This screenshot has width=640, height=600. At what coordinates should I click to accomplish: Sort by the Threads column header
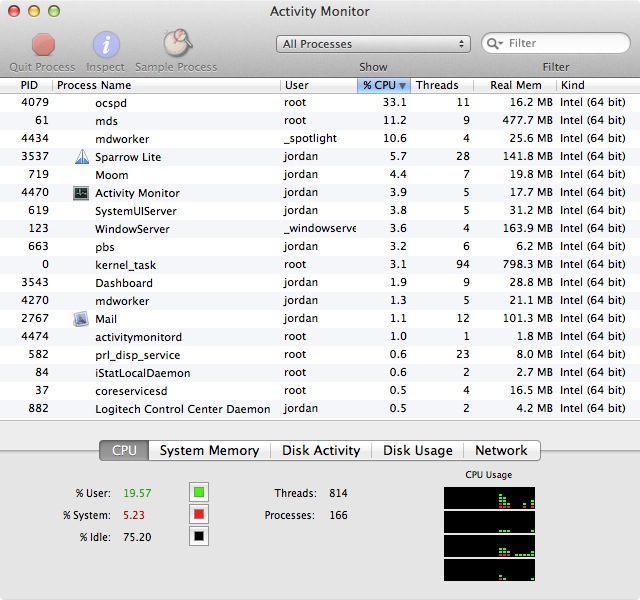(442, 85)
